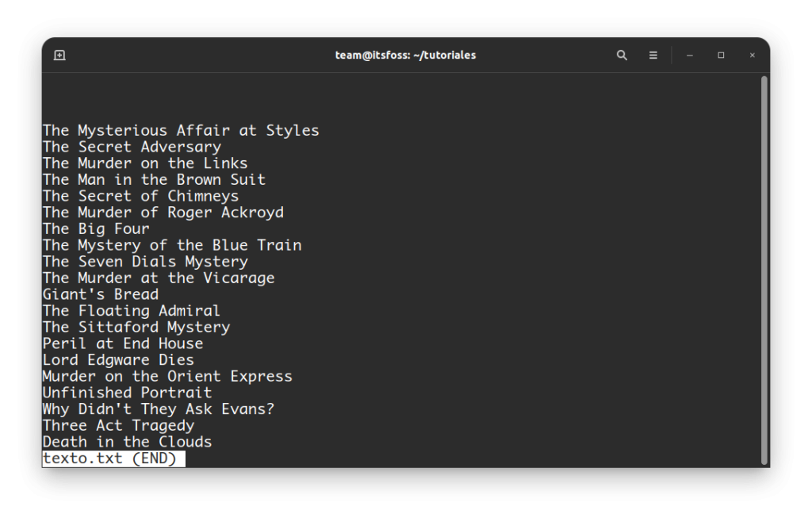Click the line The Mystery of the Blue Train
The height and width of the screenshot is (514, 812).
tap(172, 245)
